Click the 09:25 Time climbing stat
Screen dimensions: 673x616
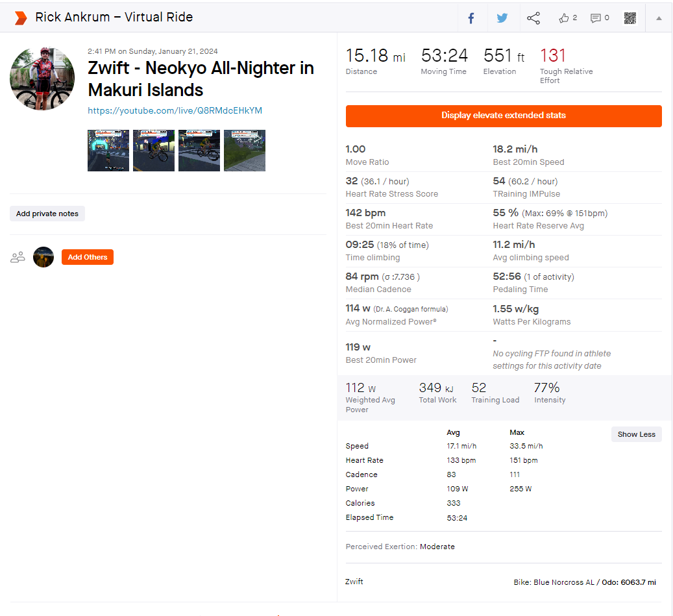pyautogui.click(x=387, y=251)
